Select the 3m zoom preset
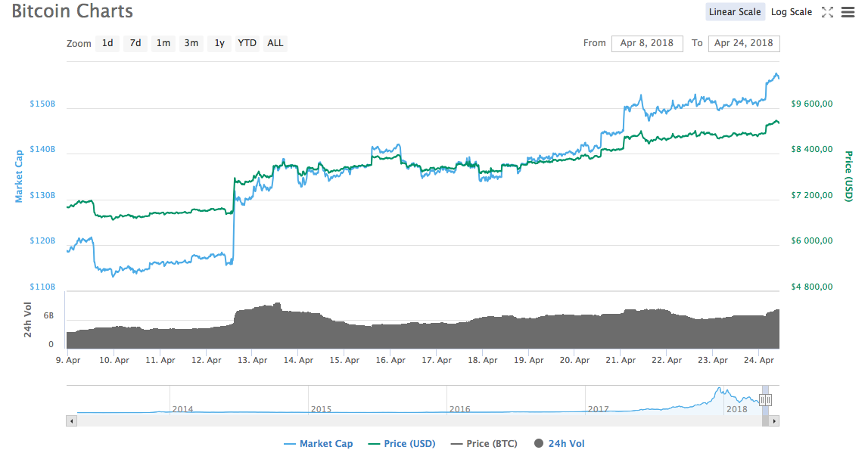This screenshot has width=868, height=453. pos(191,43)
